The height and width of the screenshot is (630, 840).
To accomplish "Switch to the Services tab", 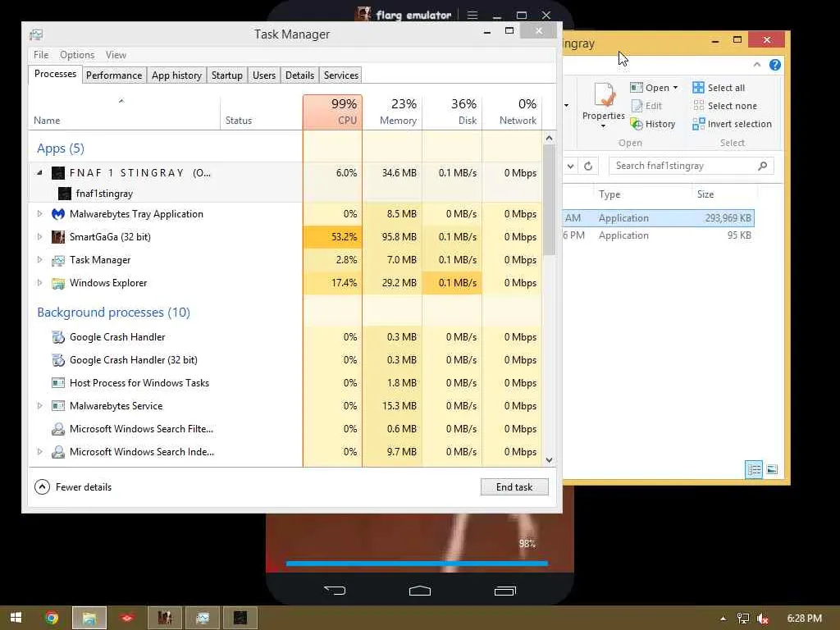I will (340, 75).
